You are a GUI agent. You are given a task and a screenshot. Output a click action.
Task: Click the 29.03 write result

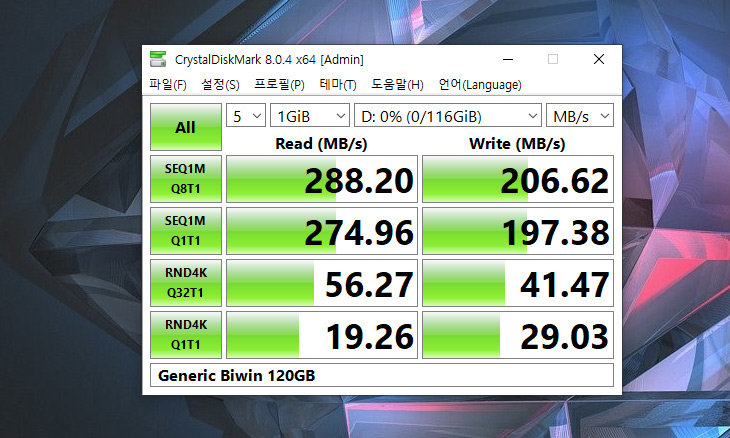518,335
